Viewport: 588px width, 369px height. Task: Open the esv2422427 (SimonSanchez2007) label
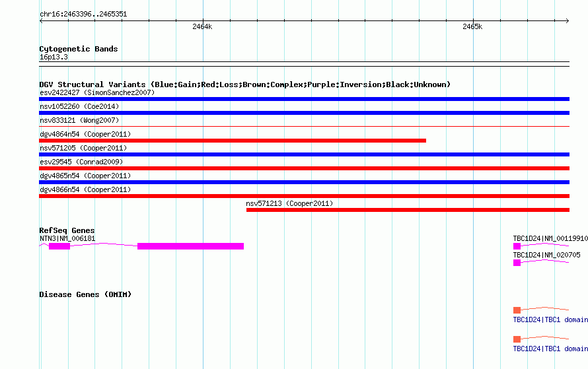tap(97, 92)
